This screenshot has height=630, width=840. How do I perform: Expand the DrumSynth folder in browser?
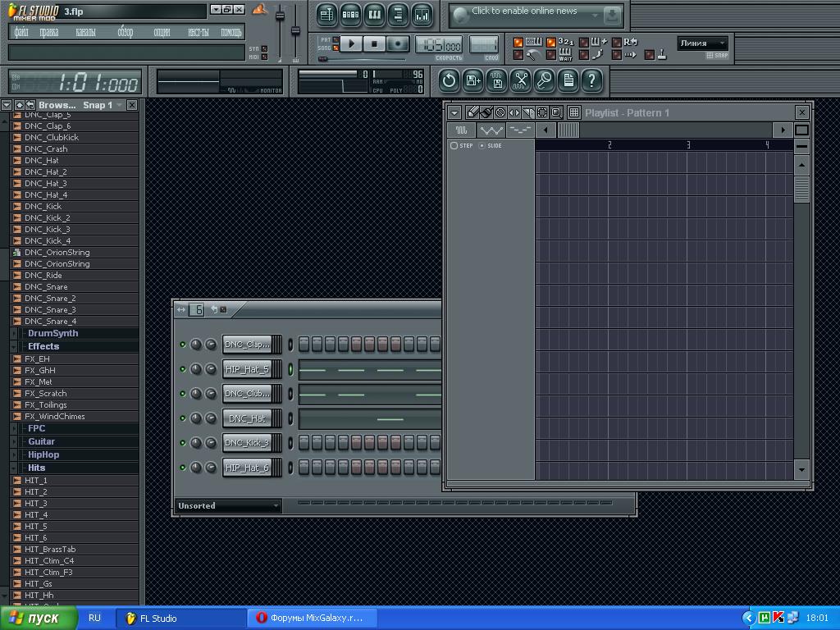coord(52,333)
